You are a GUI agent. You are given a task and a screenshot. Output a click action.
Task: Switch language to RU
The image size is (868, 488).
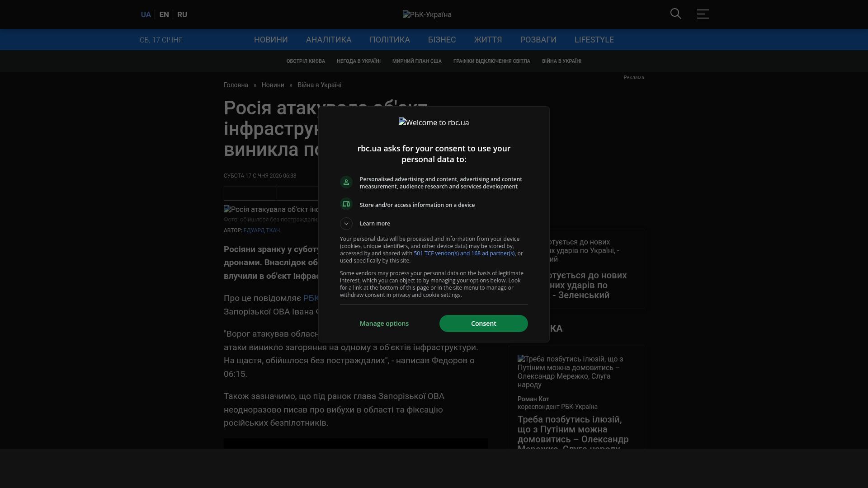182,14
